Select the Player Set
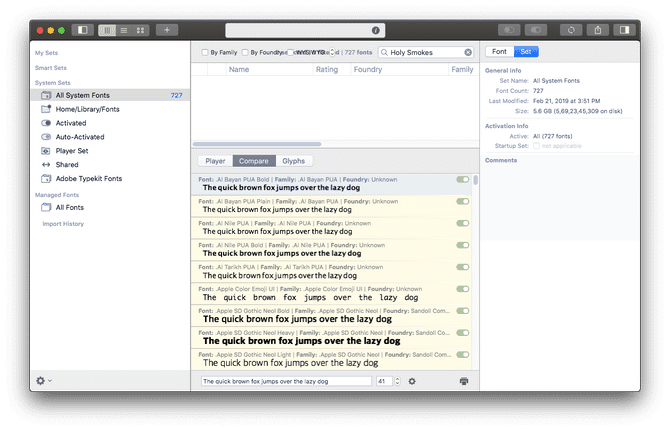Screen dimensions: 670x431 pos(111,151)
